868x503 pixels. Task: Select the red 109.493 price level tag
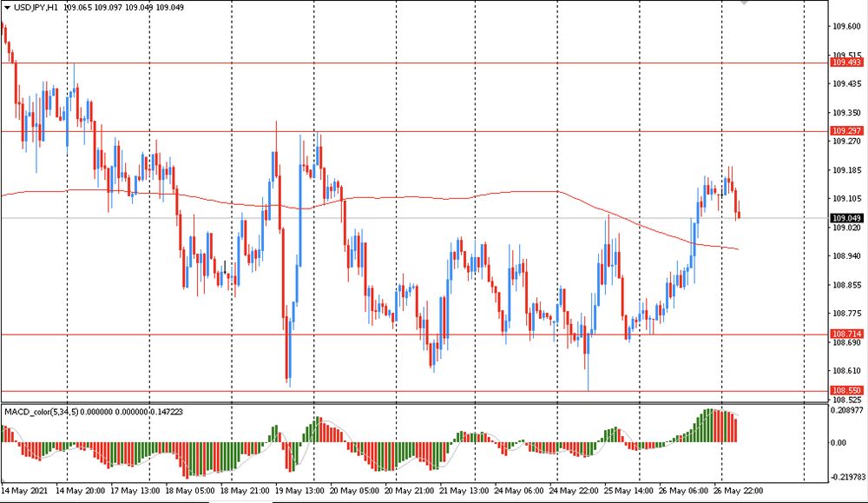(845, 63)
